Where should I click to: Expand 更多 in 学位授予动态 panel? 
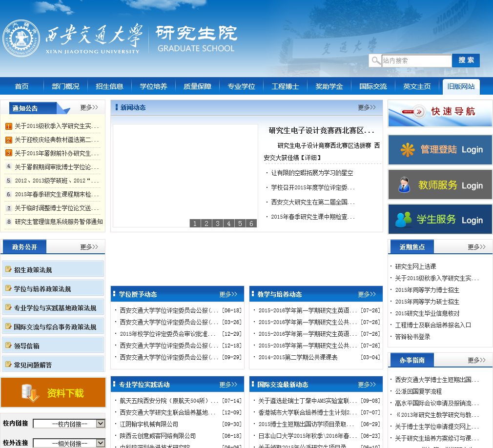coord(228,294)
